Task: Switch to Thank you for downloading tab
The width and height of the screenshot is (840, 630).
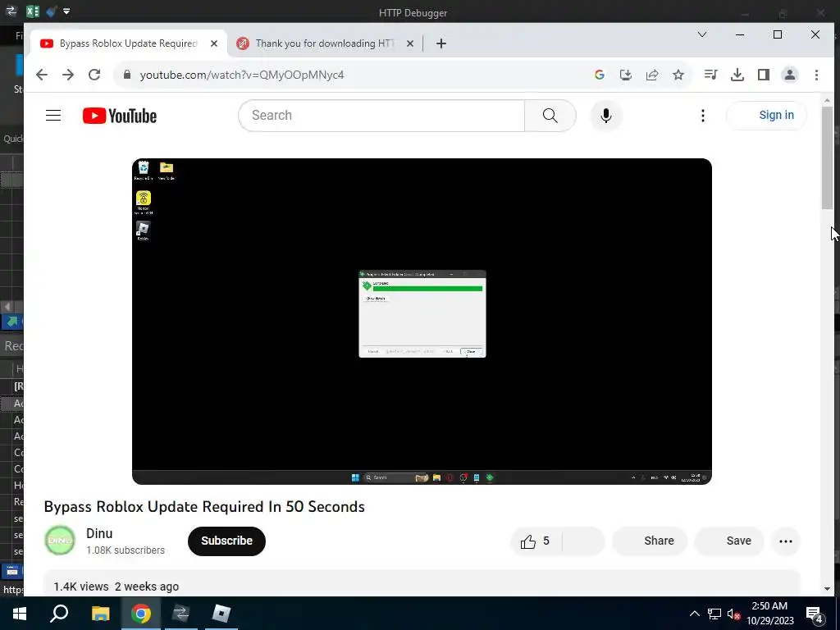Action: (325, 43)
